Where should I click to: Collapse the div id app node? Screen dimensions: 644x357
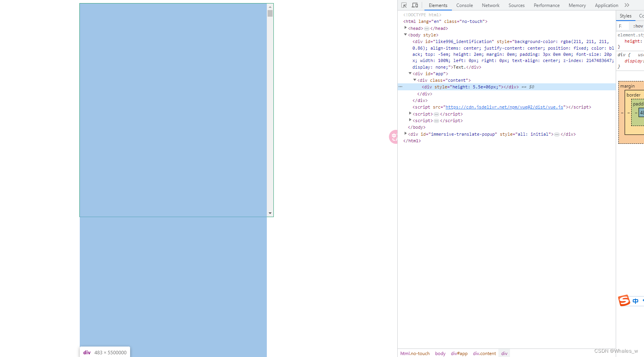pos(410,73)
